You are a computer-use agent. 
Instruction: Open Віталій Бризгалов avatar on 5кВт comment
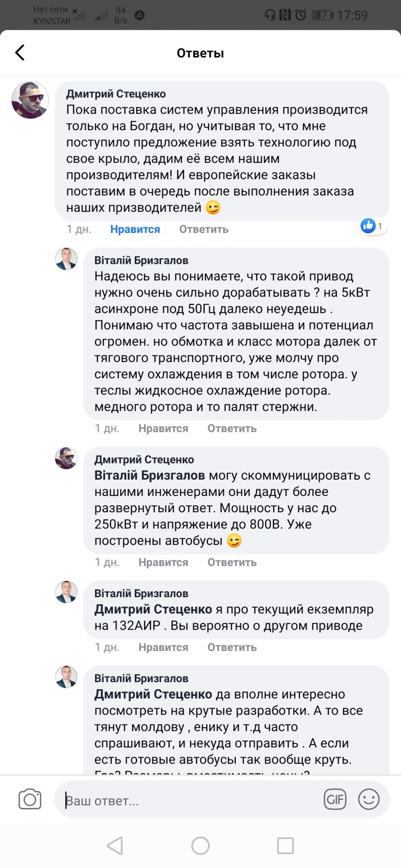pos(66,259)
